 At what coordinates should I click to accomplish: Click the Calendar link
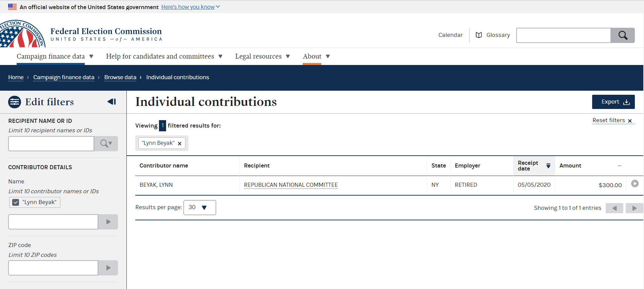[450, 35]
